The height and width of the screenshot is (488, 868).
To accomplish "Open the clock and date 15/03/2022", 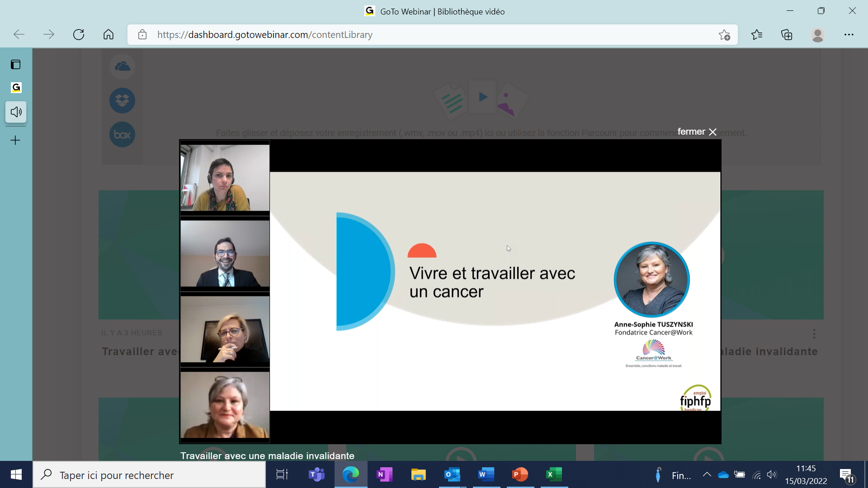I will click(806, 474).
